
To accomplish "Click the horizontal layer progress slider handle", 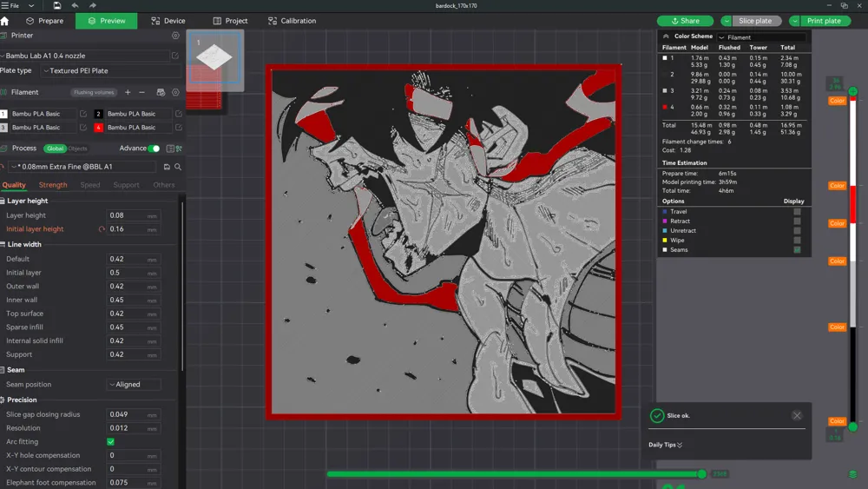I will [x=702, y=474].
